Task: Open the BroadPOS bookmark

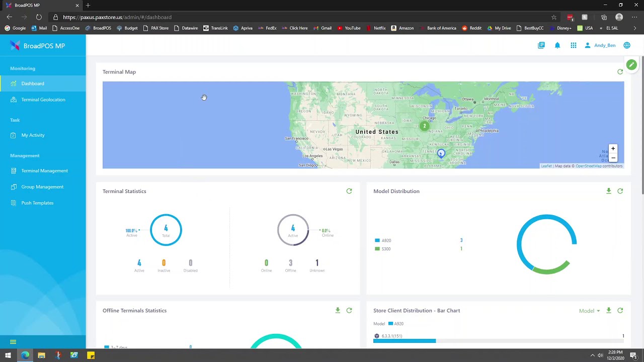Action: click(x=98, y=28)
